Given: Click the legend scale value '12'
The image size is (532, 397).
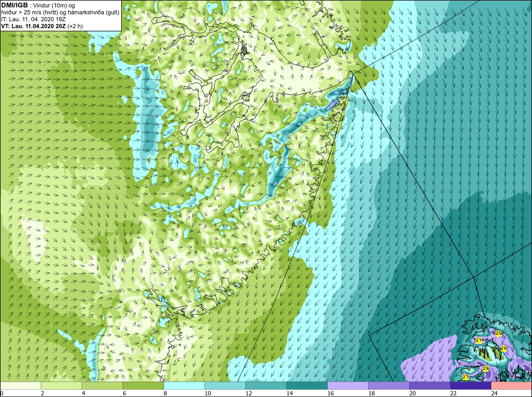Looking at the screenshot, I should point(248,393).
